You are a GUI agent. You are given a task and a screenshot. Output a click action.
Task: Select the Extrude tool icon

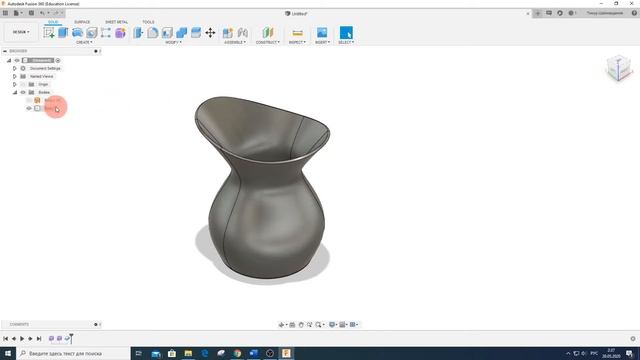point(63,33)
